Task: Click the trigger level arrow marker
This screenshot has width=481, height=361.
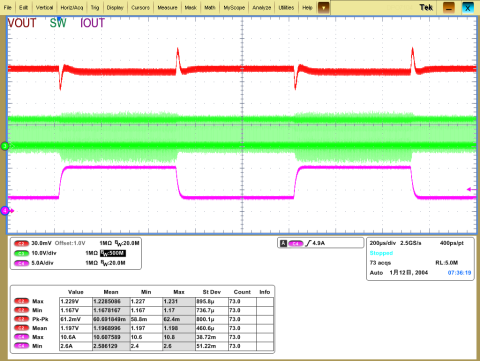Action: pos(471,189)
